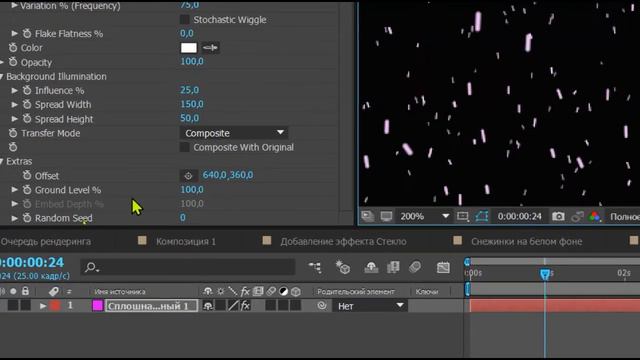This screenshot has height=360, width=640.
Task: Click the always preview this view icon
Action: pyautogui.click(x=367, y=216)
